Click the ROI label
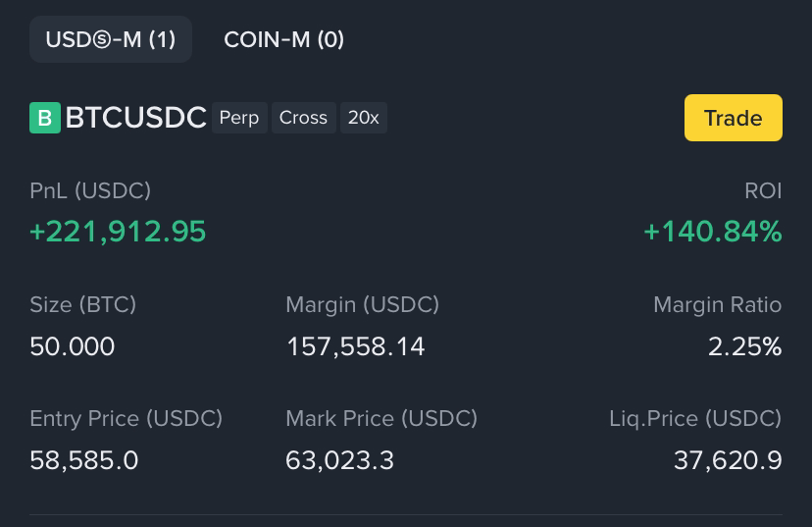This screenshot has width=812, height=527. click(x=763, y=190)
